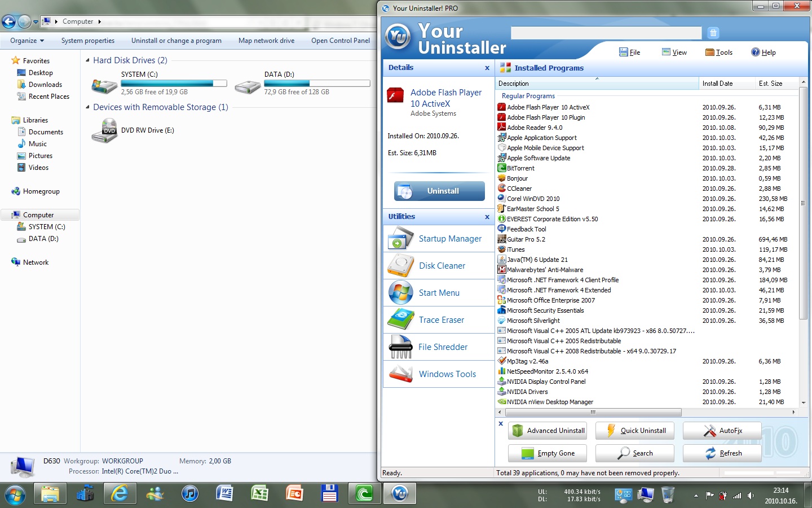Image resolution: width=812 pixels, height=508 pixels.
Task: Click System properties in Explorer toolbar
Action: (x=88, y=41)
